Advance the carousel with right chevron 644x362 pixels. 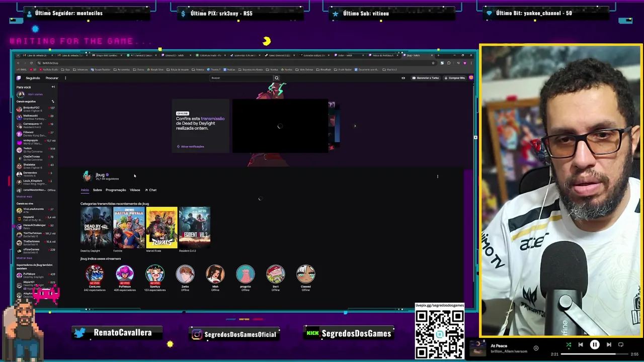[355, 126]
